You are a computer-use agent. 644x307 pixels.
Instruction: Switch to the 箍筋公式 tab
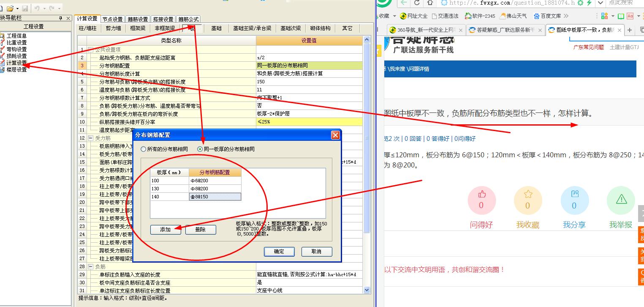click(x=188, y=19)
